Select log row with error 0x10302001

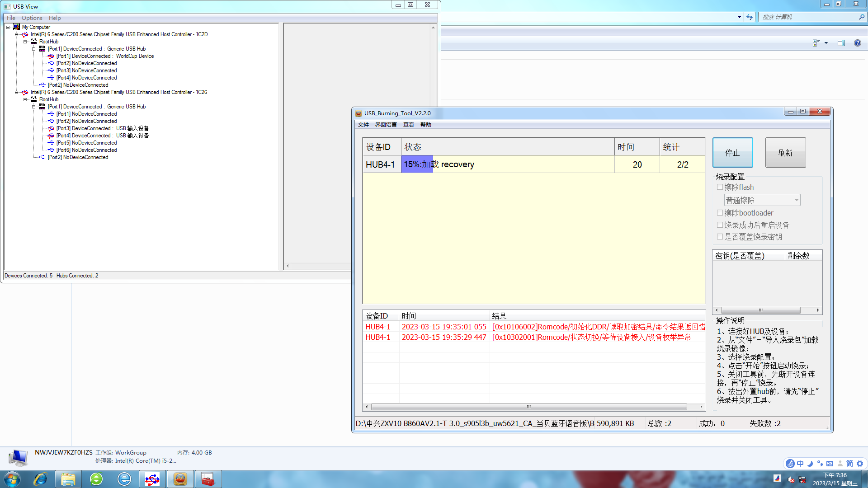point(533,337)
